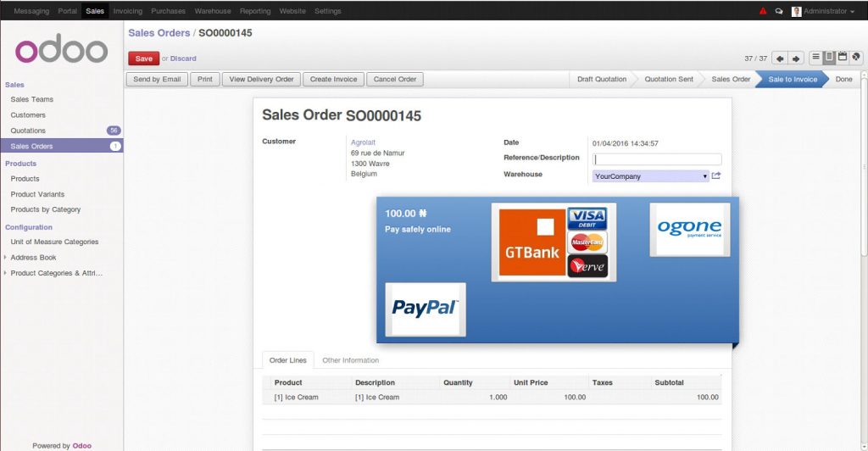Open the Invoicing menu
This screenshot has width=868, height=451.
click(x=127, y=11)
